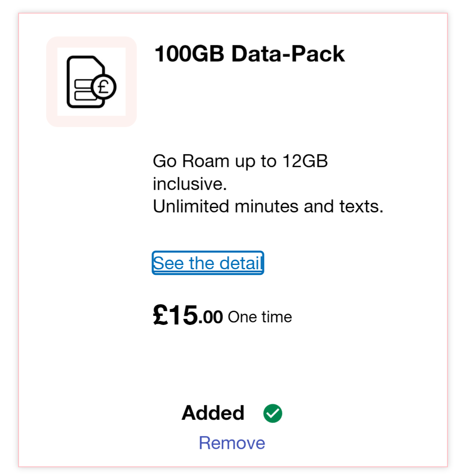This screenshot has height=476, width=466.
Task: Select the 100GB Data-Pack heading
Action: (x=249, y=54)
